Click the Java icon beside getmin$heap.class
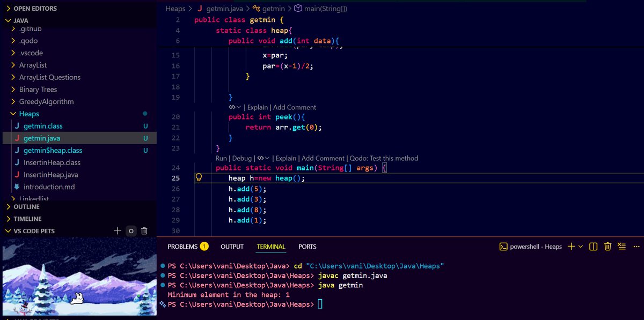Image resolution: width=644 pixels, height=320 pixels. (17, 151)
